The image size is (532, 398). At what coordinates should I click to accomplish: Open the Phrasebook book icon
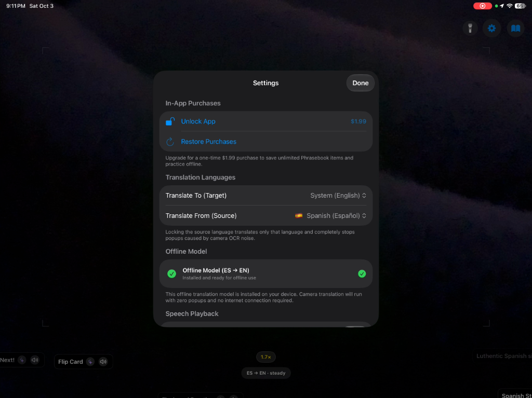click(515, 28)
